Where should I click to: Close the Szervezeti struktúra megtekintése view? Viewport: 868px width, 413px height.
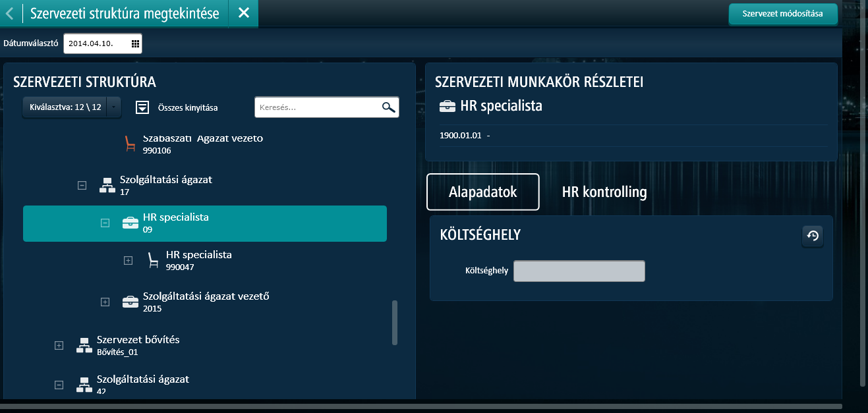point(243,13)
